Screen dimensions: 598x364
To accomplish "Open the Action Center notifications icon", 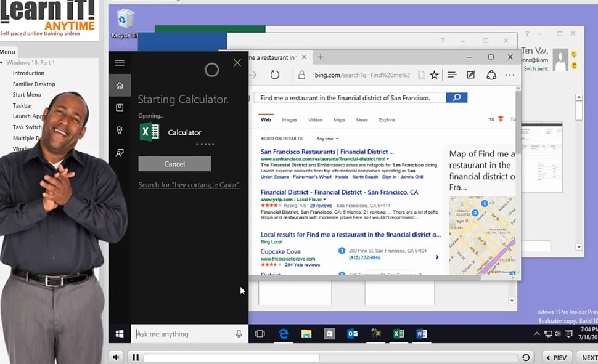I will pos(568,334).
